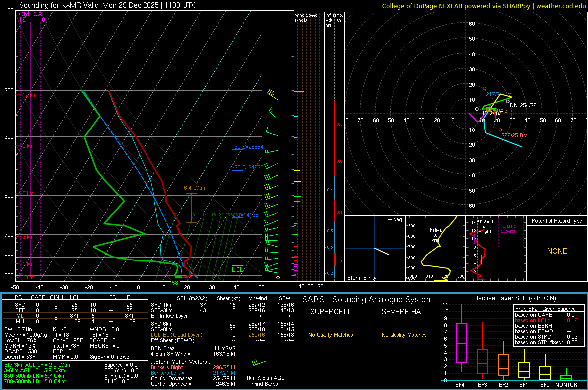Click the 'SEVERE HAIL' analogue column header
Viewport: 588px width, 390px height.
(x=404, y=312)
